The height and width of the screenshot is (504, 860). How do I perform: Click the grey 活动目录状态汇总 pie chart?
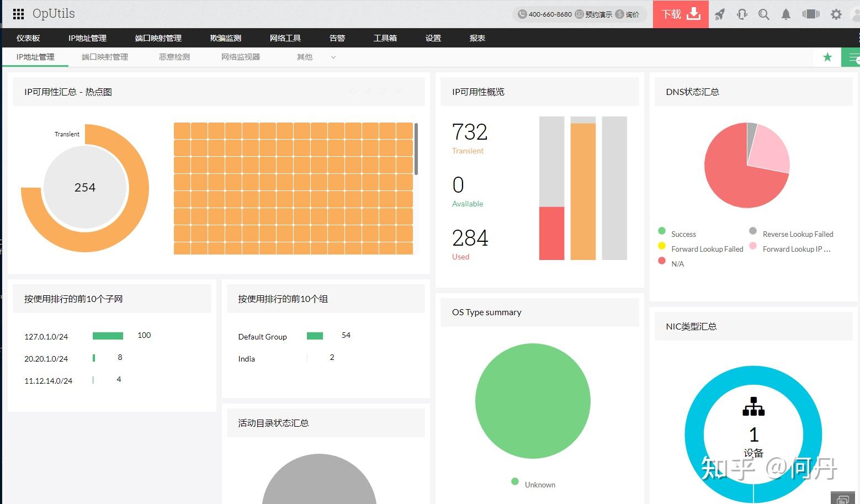[x=319, y=479]
